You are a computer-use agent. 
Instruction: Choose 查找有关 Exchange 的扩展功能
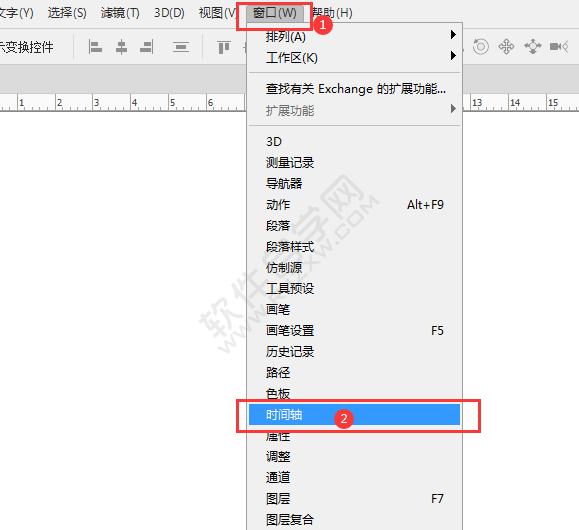tap(354, 89)
